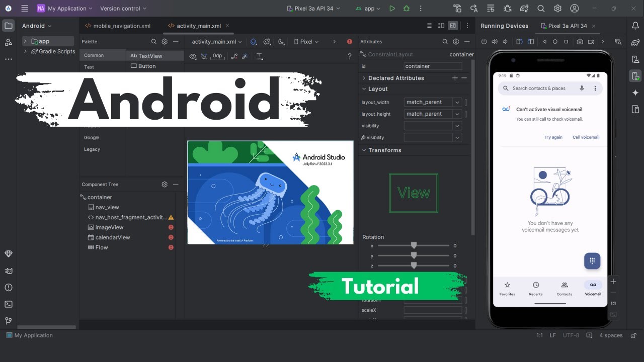Open the Project folder tool window icon
Image resolution: width=644 pixels, height=362 pixels.
[8, 26]
